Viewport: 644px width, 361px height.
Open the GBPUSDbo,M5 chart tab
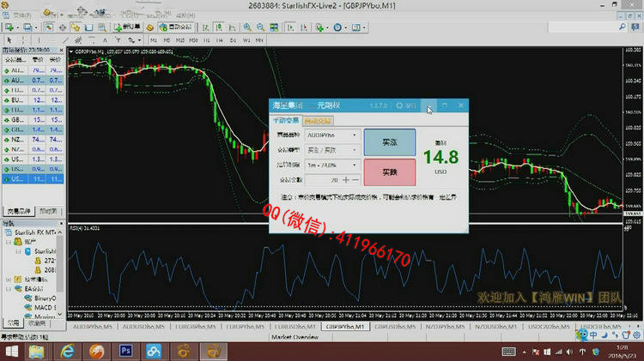(x=395, y=327)
